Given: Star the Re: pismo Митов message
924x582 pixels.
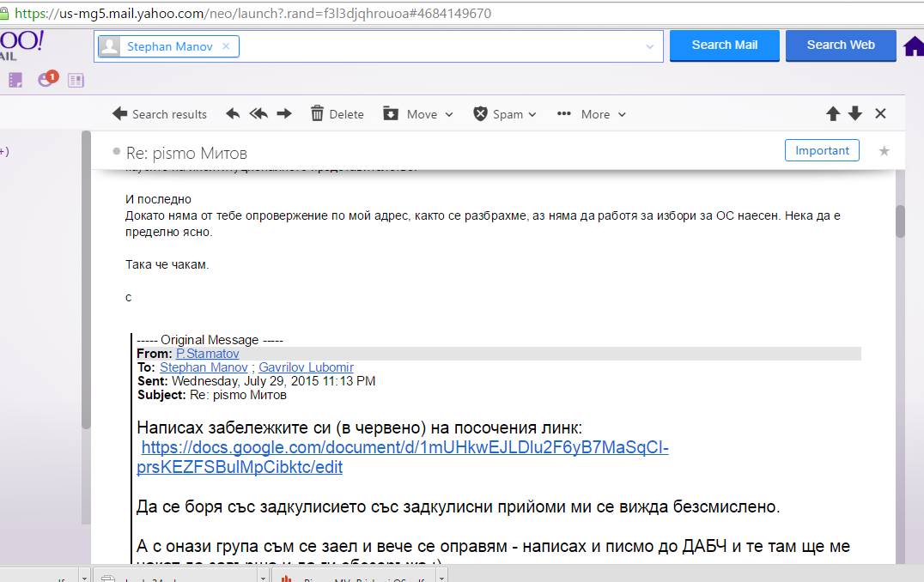Looking at the screenshot, I should pos(884,151).
